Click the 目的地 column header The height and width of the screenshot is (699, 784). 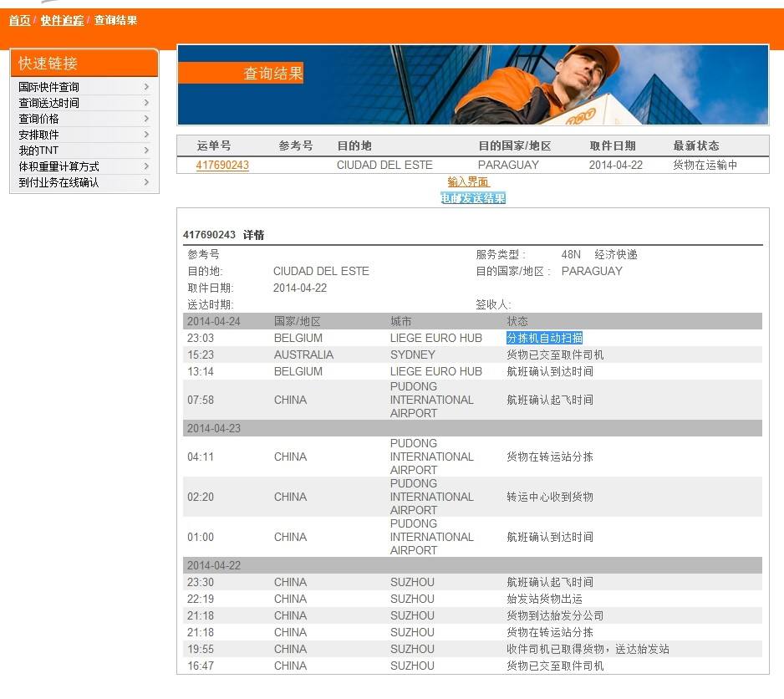[x=354, y=146]
